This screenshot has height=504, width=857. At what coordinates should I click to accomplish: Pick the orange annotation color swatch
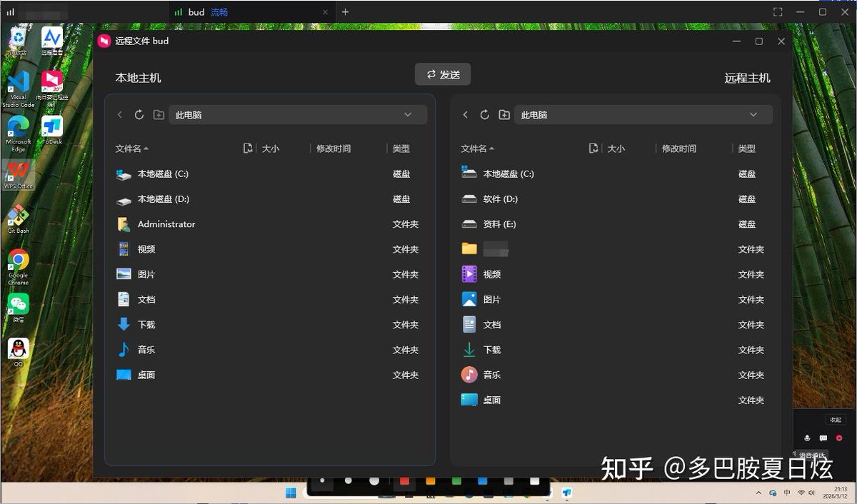click(x=431, y=481)
